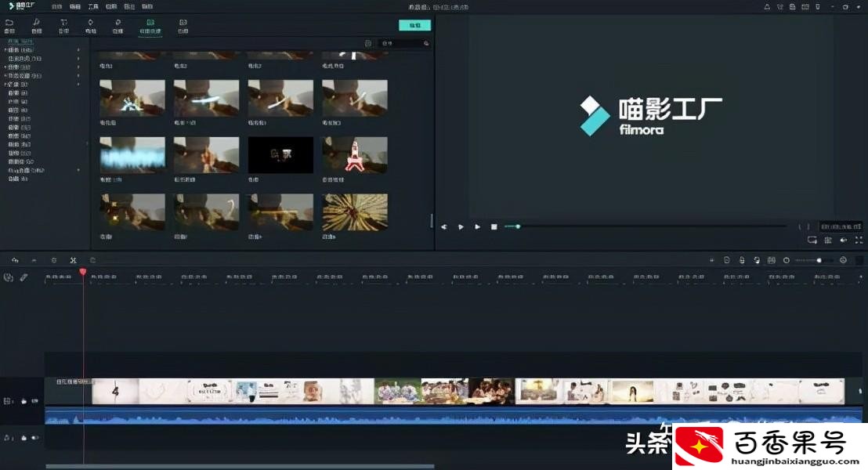Image resolution: width=868 pixels, height=470 pixels.
Task: Click the previous frame button in preview
Action: pyautogui.click(x=444, y=227)
